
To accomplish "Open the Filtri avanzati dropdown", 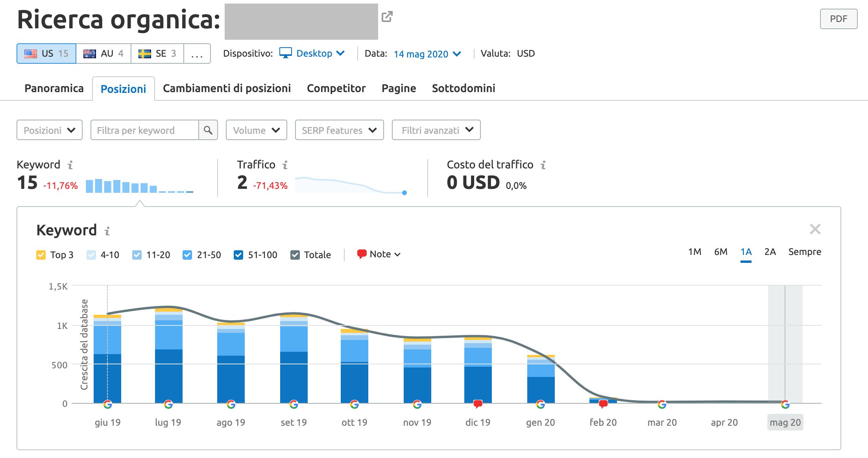I will click(436, 130).
